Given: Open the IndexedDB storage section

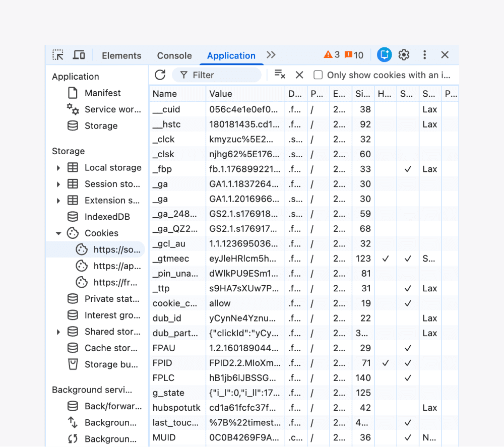Looking at the screenshot, I should 107,216.
